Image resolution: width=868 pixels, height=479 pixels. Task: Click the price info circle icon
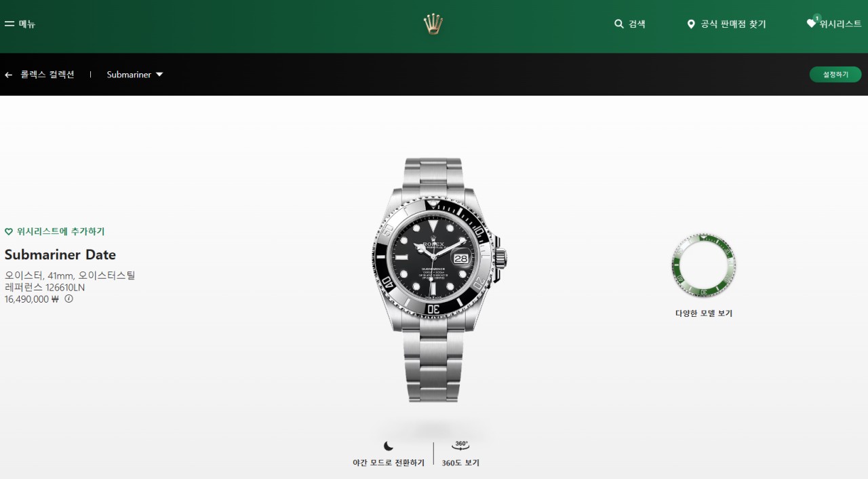68,299
